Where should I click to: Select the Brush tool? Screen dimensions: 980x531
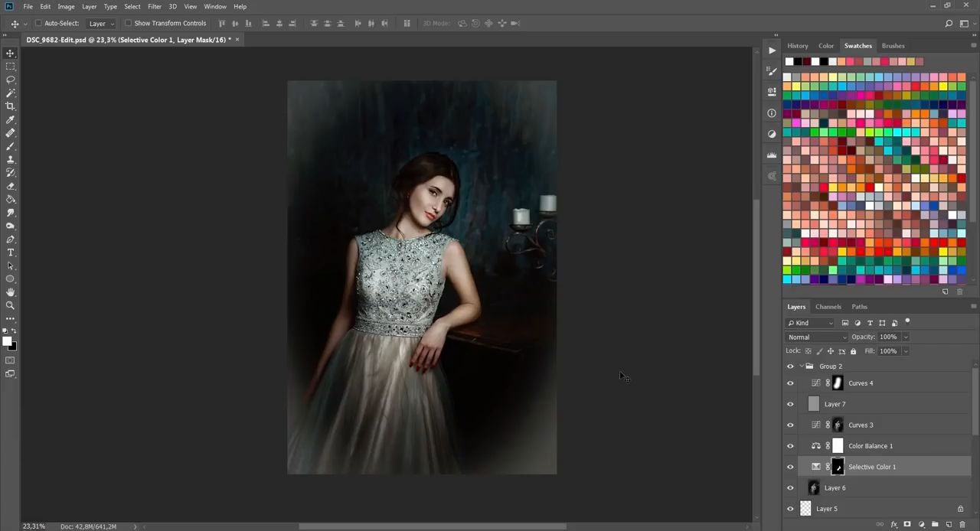coord(11,146)
